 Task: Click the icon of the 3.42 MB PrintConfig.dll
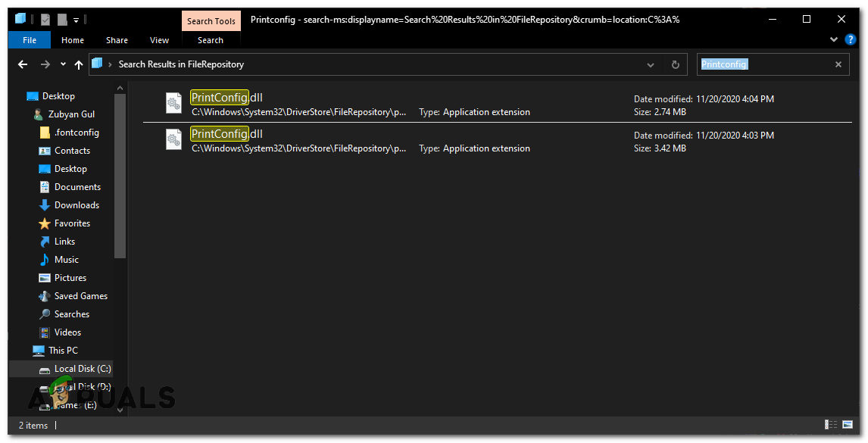click(173, 139)
